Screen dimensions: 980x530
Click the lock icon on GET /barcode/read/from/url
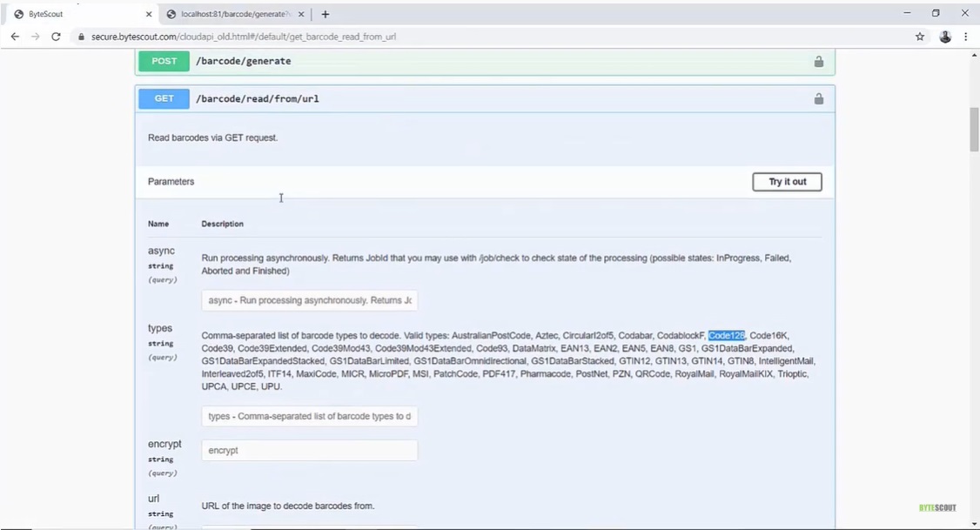[x=819, y=98]
